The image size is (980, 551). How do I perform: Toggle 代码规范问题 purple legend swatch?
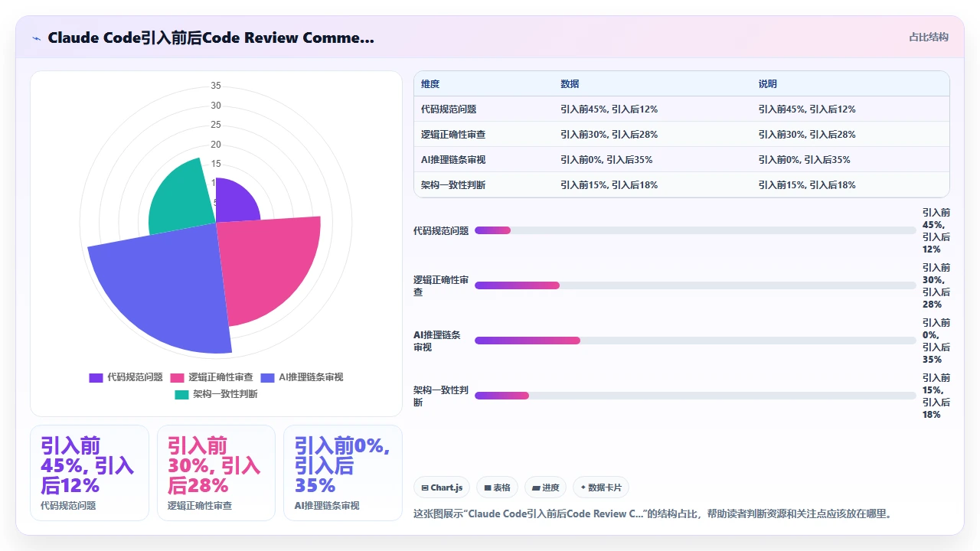point(96,377)
